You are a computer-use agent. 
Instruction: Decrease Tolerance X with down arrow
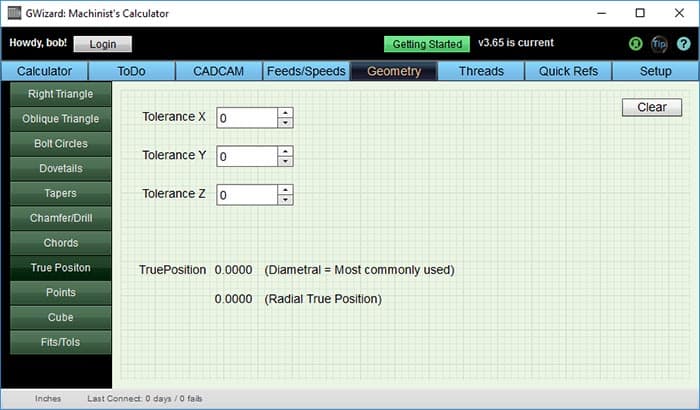(x=285, y=123)
